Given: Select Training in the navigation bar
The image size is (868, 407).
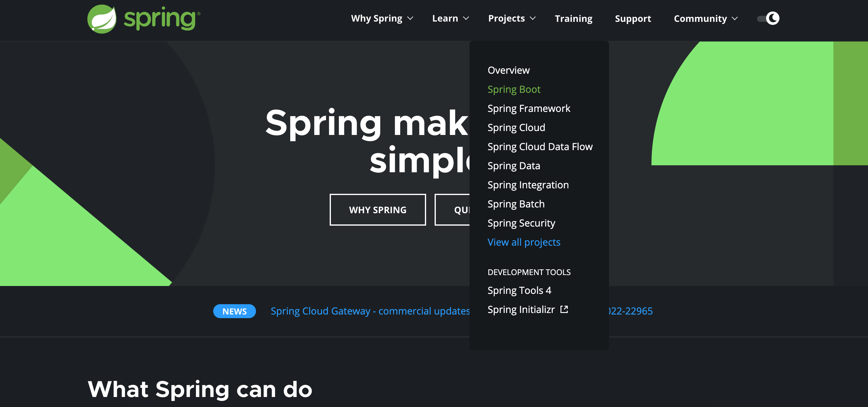Looking at the screenshot, I should 574,18.
